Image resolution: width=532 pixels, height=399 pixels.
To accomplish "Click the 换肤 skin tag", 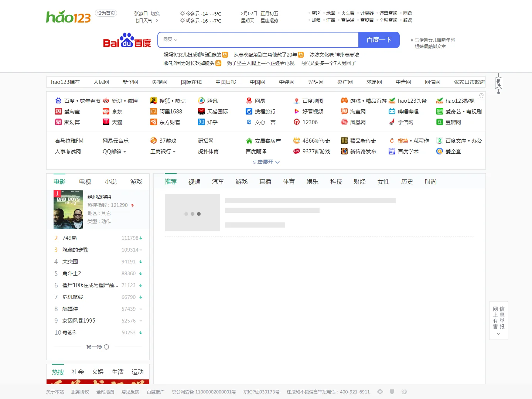I will [498, 83].
